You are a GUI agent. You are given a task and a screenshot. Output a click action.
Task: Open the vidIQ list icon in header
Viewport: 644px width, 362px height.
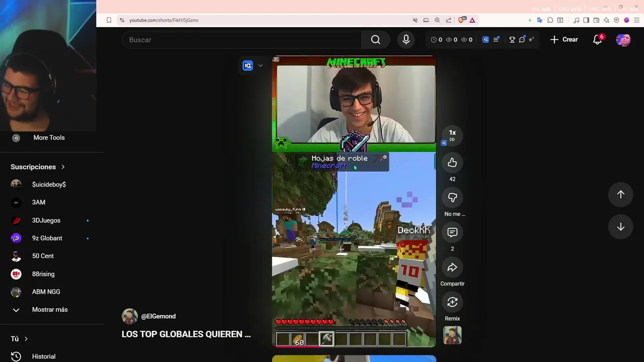[496, 40]
